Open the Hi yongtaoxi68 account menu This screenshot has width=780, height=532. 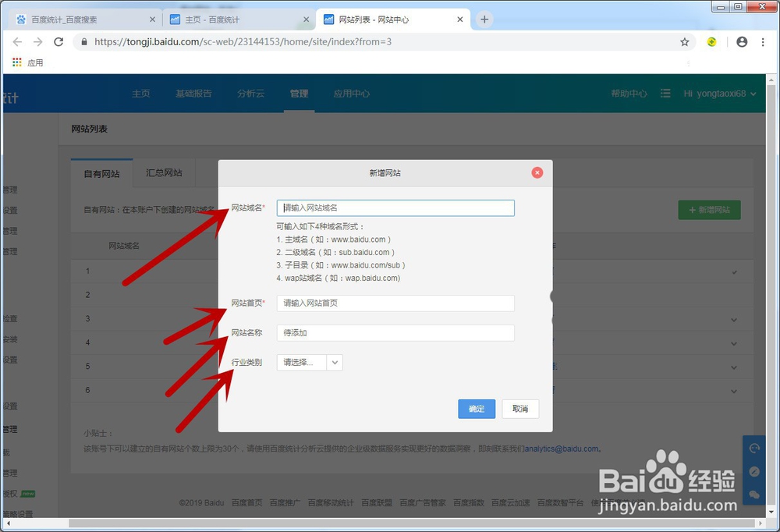(x=715, y=93)
